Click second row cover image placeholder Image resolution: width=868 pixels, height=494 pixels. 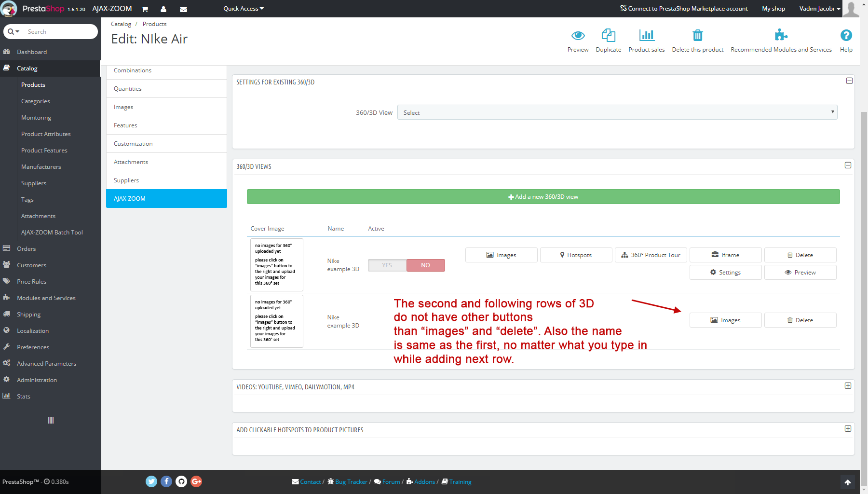tap(277, 321)
